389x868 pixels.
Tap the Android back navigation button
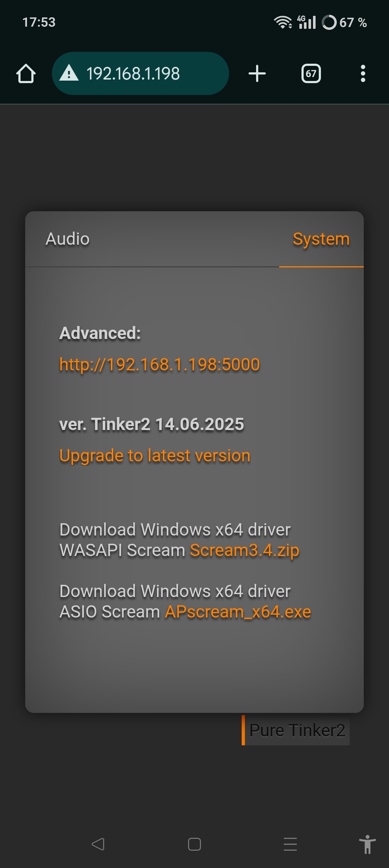[98, 844]
